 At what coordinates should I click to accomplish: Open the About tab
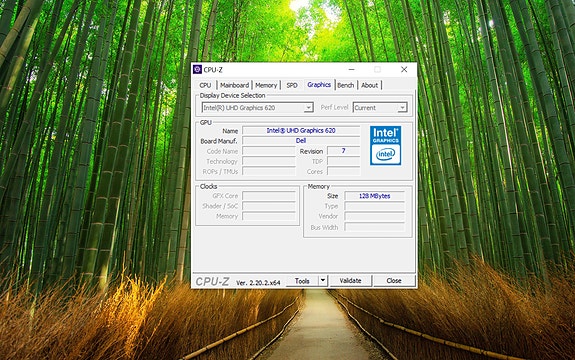(369, 85)
